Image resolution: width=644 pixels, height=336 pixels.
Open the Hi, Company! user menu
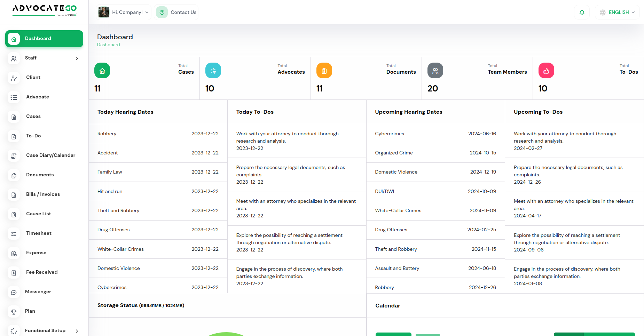(124, 13)
